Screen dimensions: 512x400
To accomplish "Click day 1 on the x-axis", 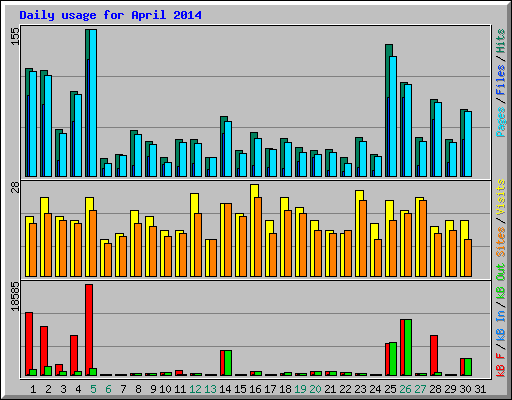I will [33, 389].
